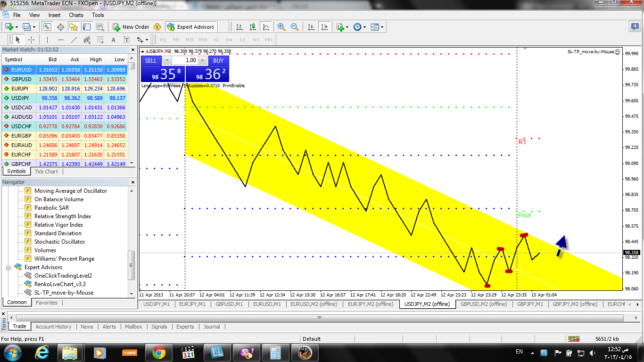Image resolution: width=644 pixels, height=362 pixels.
Task: Open the Periods dropdown arrow
Action: pos(364,27)
